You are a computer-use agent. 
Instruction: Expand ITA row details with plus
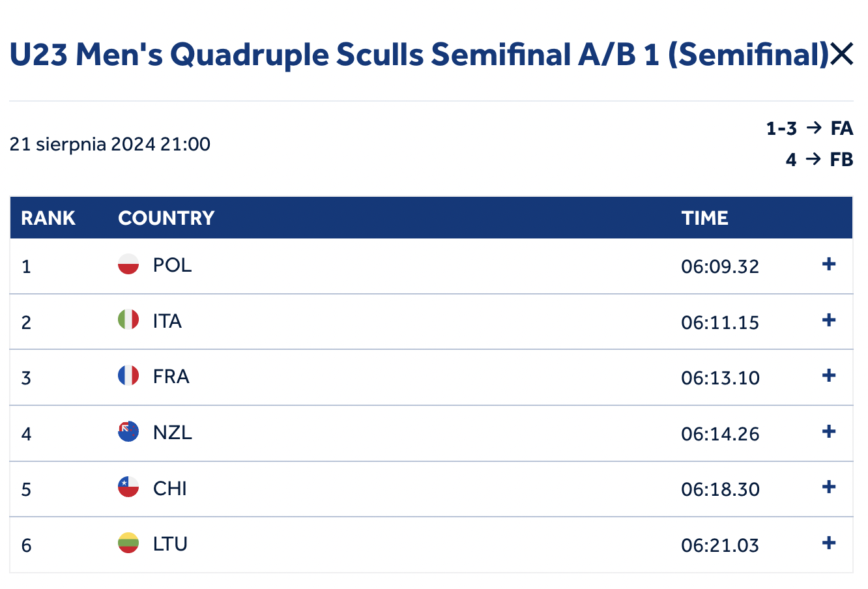point(829,320)
